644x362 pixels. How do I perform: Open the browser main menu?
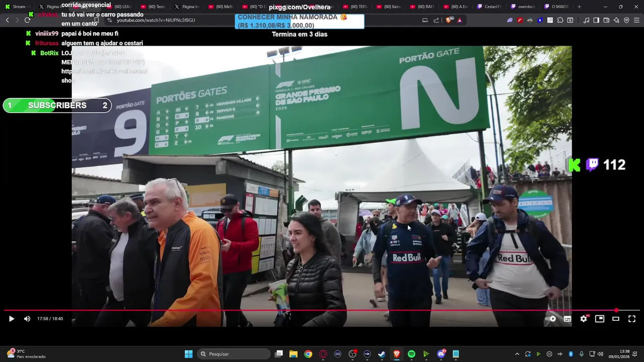[636, 20]
